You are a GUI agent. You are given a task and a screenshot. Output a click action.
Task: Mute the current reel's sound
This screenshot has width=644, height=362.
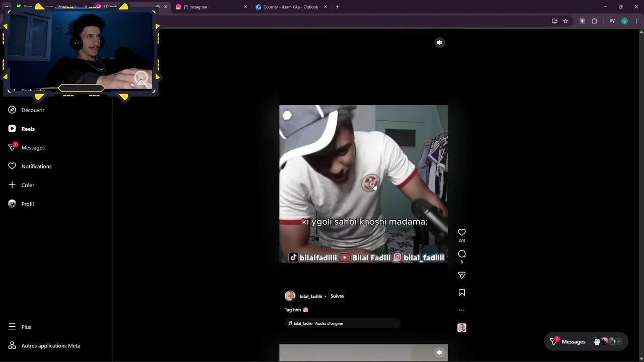(440, 43)
